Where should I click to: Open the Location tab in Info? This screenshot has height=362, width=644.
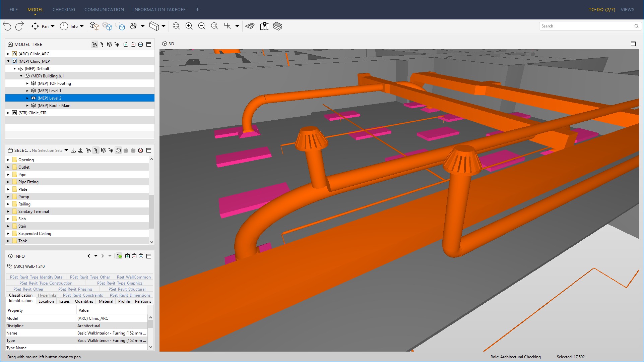coord(46,301)
